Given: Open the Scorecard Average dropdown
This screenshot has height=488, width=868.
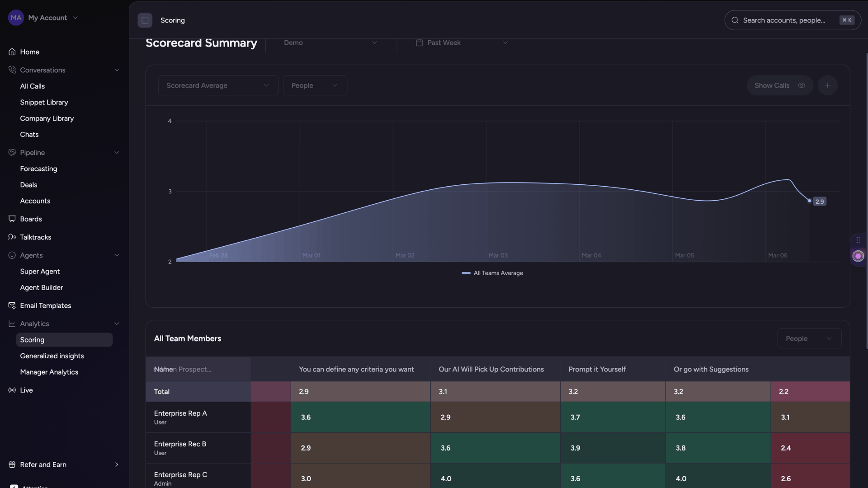Looking at the screenshot, I should tap(218, 85).
